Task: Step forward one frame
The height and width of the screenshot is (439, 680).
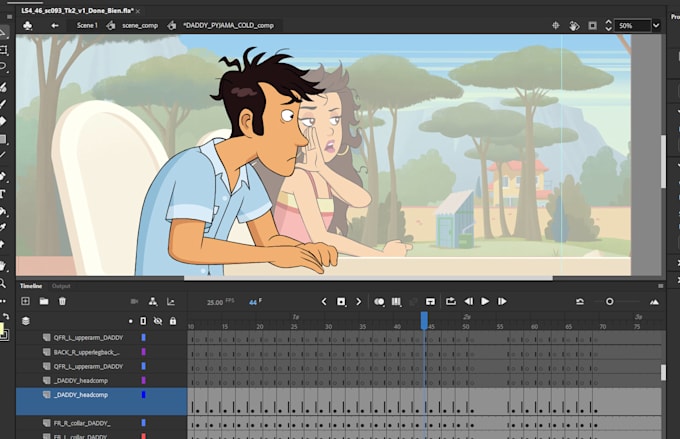Action: 502,301
